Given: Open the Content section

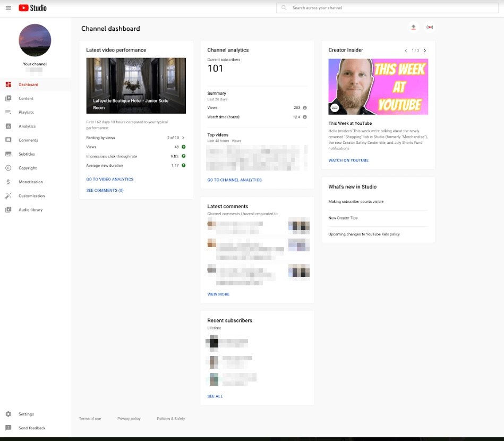Looking at the screenshot, I should coord(26,98).
